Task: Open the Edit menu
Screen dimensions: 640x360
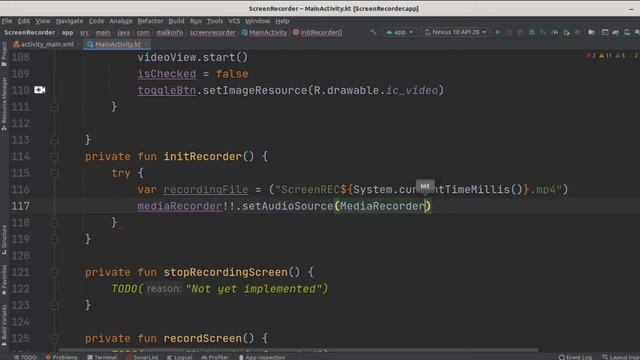Action: [x=24, y=21]
